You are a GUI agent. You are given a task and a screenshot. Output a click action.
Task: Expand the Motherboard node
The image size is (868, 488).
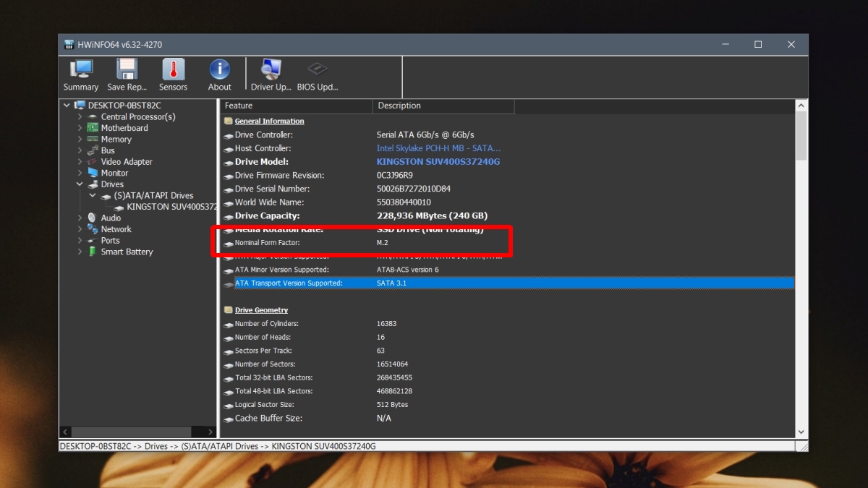(x=80, y=128)
